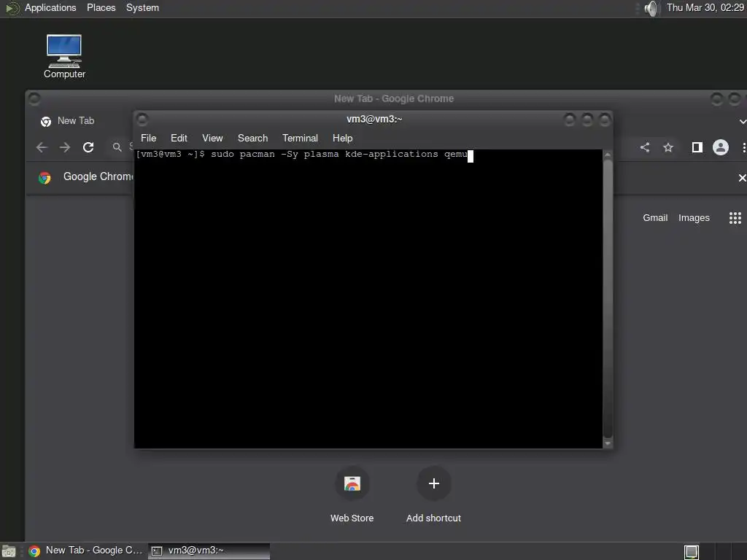This screenshot has width=747, height=560.
Task: Open the Chrome profile avatar
Action: 720,147
